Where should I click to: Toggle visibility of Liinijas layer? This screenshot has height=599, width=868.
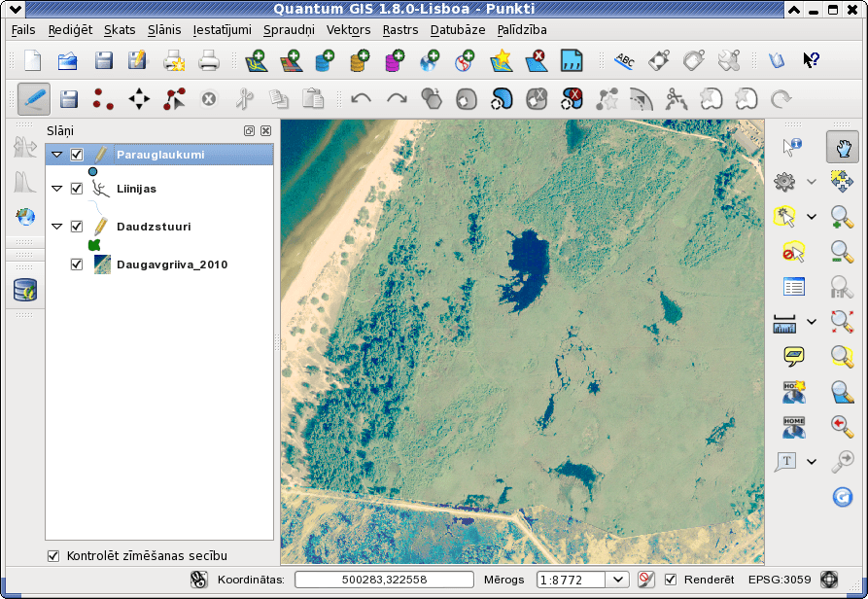(77, 189)
